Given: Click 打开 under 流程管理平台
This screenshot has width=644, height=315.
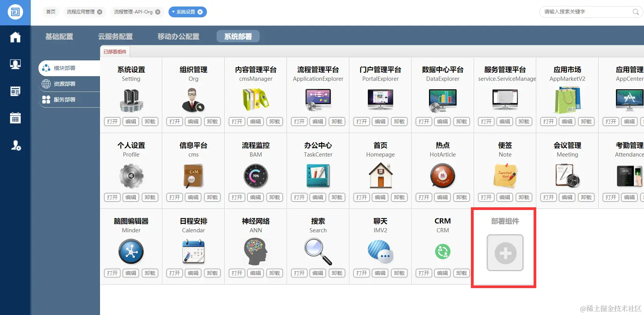Looking at the screenshot, I should [299, 122].
